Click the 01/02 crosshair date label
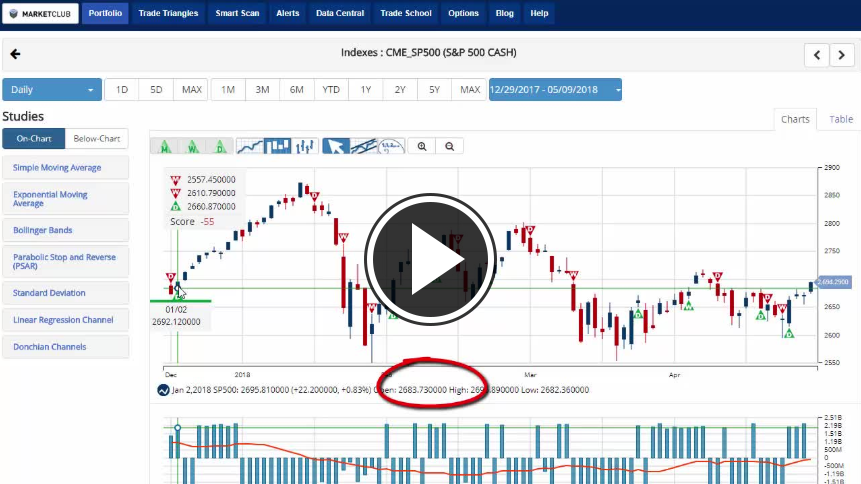The width and height of the screenshot is (861, 484). point(176,310)
